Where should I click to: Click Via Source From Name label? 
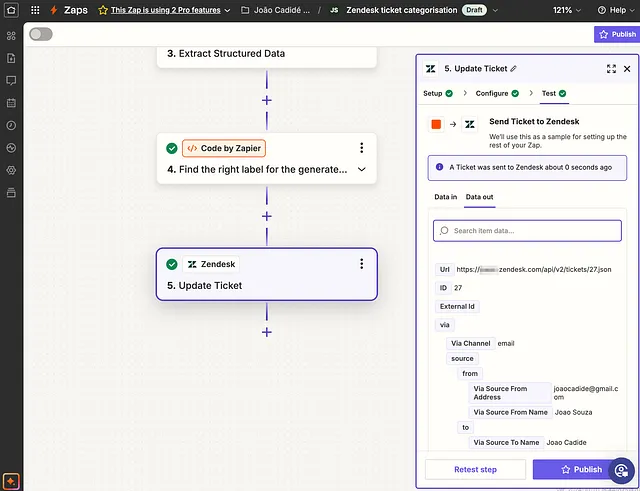coord(510,412)
